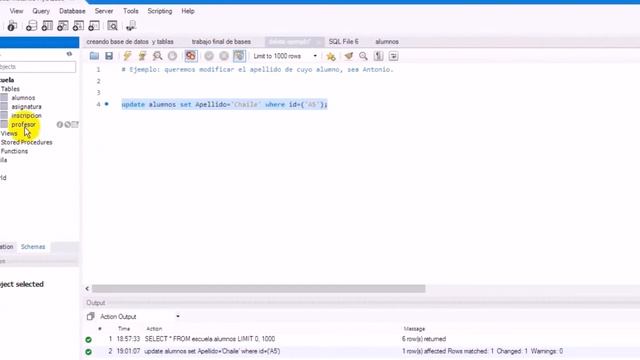Switch to the SQL File 6 tab

pyautogui.click(x=344, y=42)
